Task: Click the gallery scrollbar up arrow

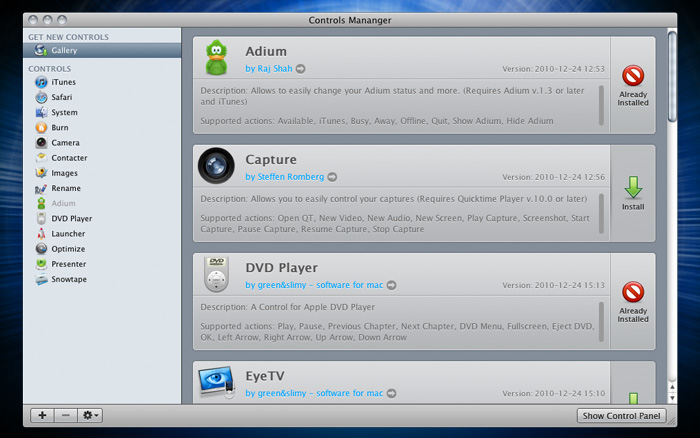Action: 672,388
